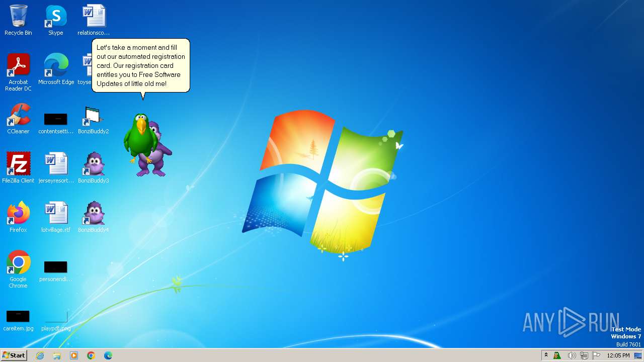The height and width of the screenshot is (362, 644).
Task: Open the Start menu
Action: [14, 355]
